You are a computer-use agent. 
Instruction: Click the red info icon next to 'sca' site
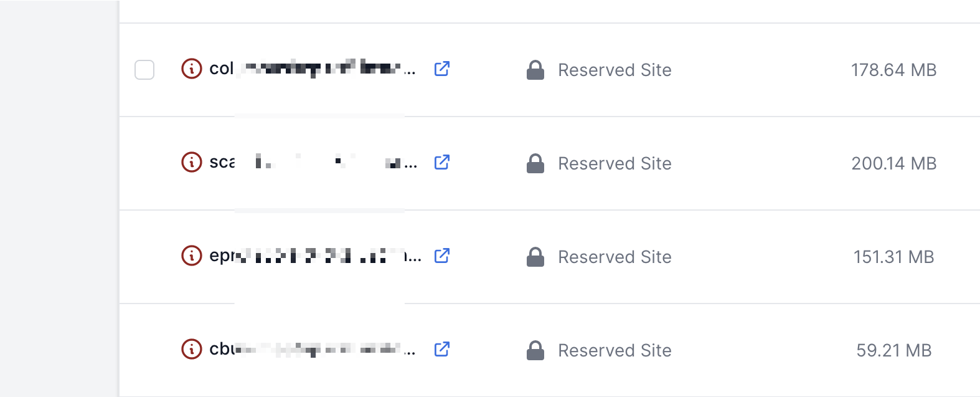coord(192,162)
